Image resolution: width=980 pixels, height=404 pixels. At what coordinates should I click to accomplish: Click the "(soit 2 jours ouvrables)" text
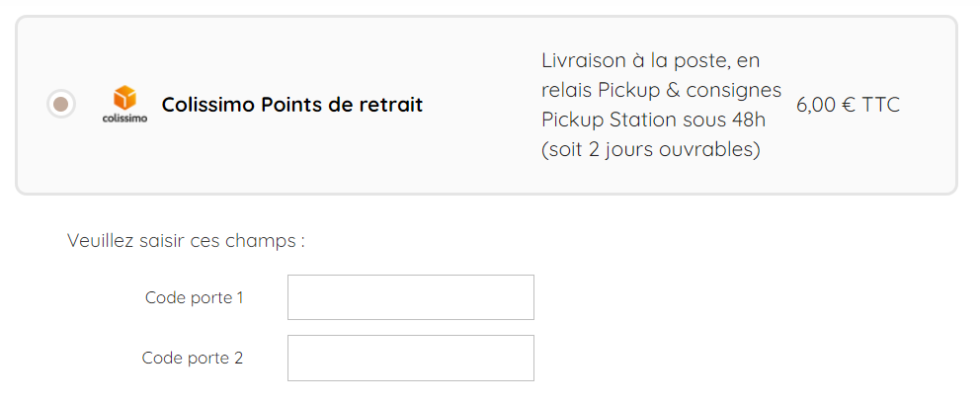[x=650, y=150]
